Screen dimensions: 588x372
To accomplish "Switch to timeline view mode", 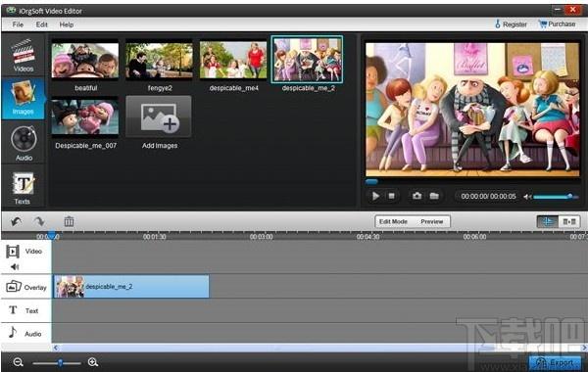I will point(548,222).
